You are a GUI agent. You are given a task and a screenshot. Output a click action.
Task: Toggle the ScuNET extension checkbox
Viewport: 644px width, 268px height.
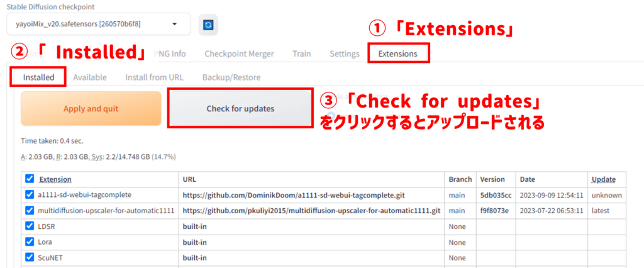coord(30,257)
